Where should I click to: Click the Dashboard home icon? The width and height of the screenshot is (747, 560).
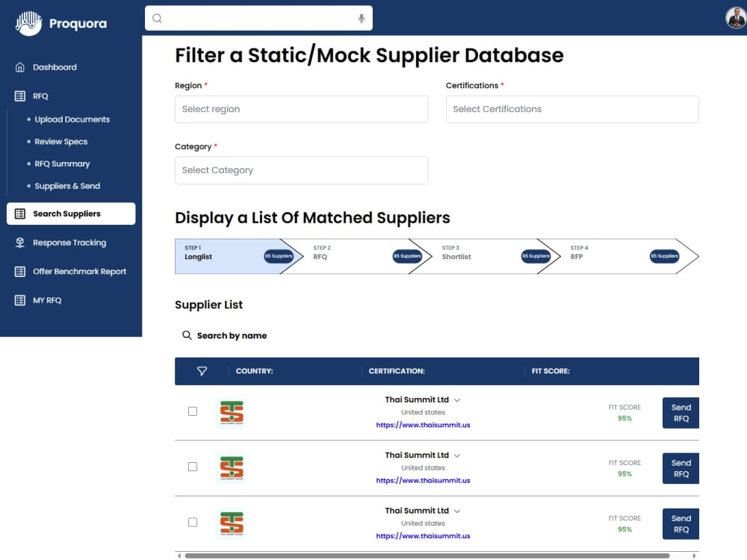(20, 67)
